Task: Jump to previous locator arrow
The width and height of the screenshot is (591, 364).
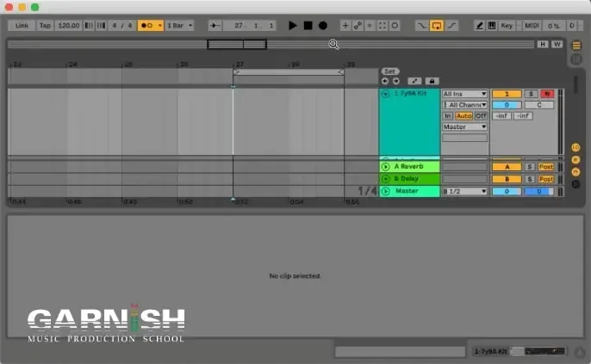Action: click(x=385, y=81)
